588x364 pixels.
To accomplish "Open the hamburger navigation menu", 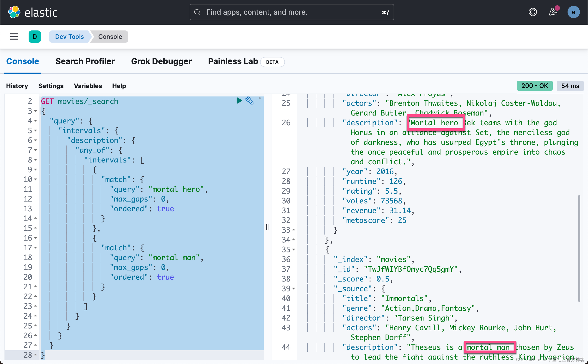I will point(14,36).
